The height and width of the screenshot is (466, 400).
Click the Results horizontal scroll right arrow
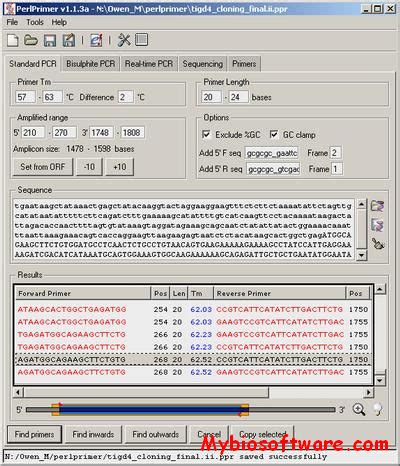[x=368, y=392]
